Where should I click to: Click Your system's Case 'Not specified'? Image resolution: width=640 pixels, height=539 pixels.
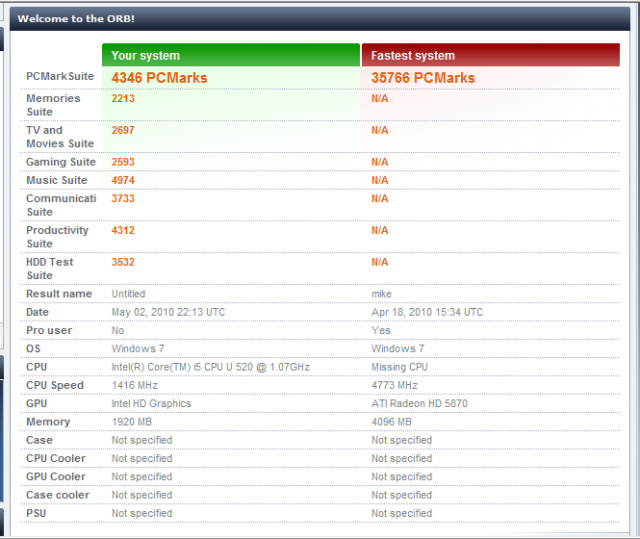click(x=142, y=440)
